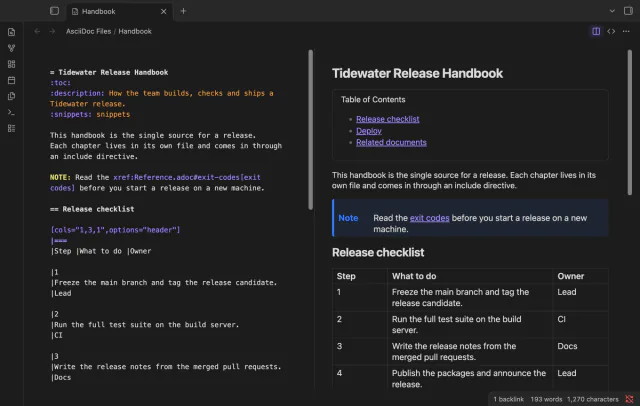This screenshot has width=640, height=406.
Task: Click '|CI' line in source editor
Action: coord(56,335)
